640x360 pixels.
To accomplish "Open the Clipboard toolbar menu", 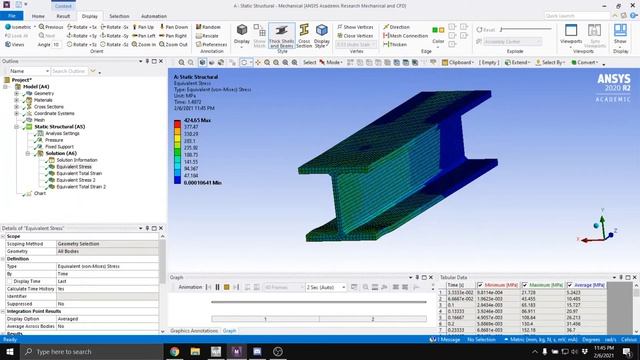I will tap(458, 62).
